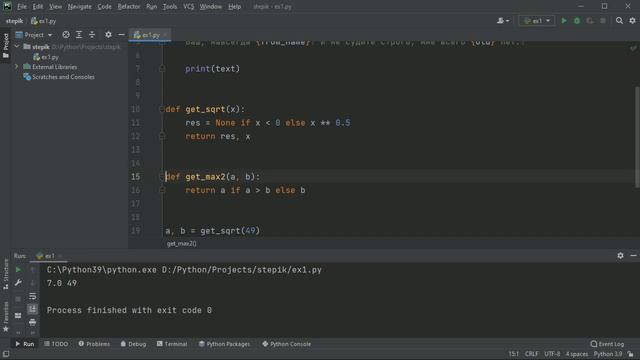Image resolution: width=640 pixels, height=360 pixels.
Task: Rerun ex1 in the Run panel
Action: tap(18, 269)
